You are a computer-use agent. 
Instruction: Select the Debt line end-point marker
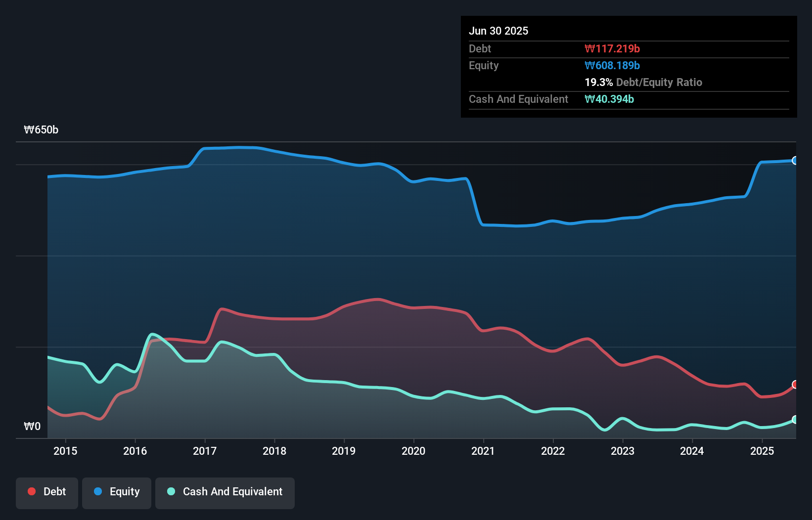tap(795, 385)
